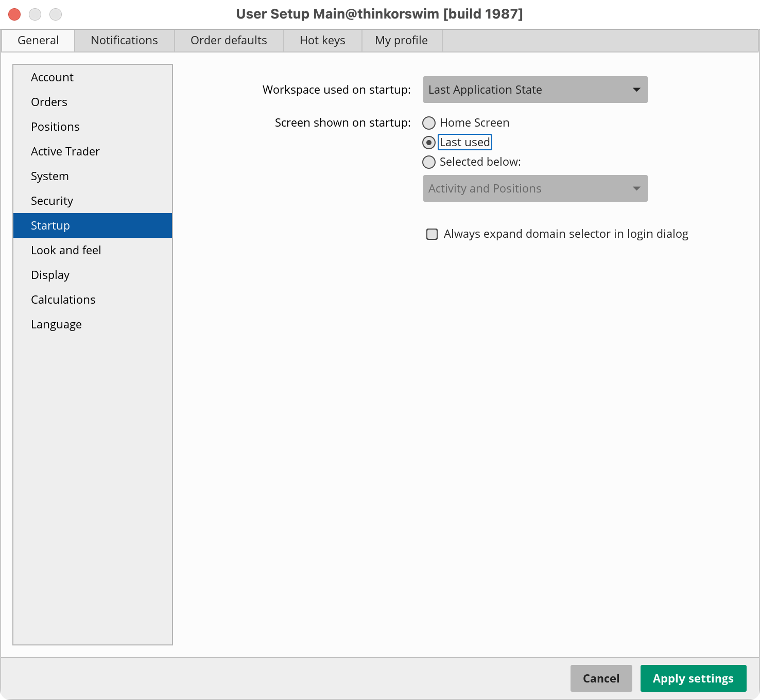Viewport: 760px width, 700px height.
Task: Open the Workspace used on startup dropdown
Action: point(535,90)
